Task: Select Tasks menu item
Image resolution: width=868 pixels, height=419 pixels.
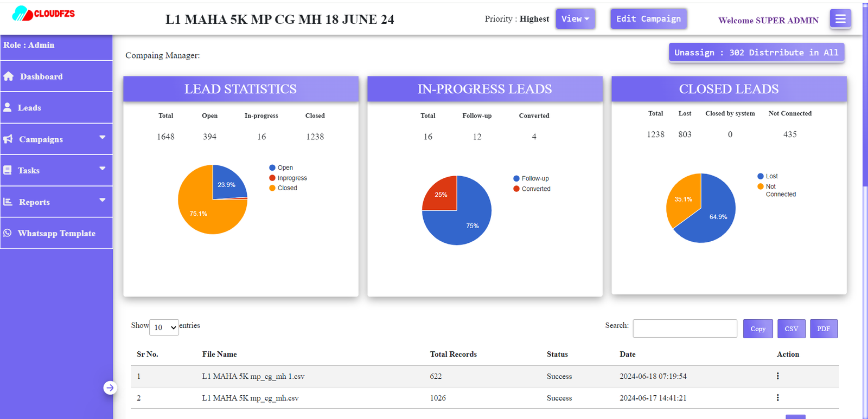Action: point(56,170)
